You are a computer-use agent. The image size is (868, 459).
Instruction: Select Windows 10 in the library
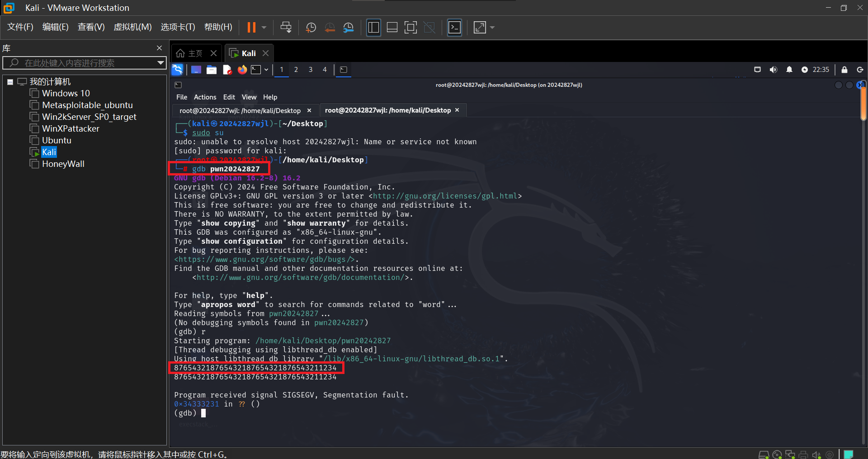[x=66, y=93]
